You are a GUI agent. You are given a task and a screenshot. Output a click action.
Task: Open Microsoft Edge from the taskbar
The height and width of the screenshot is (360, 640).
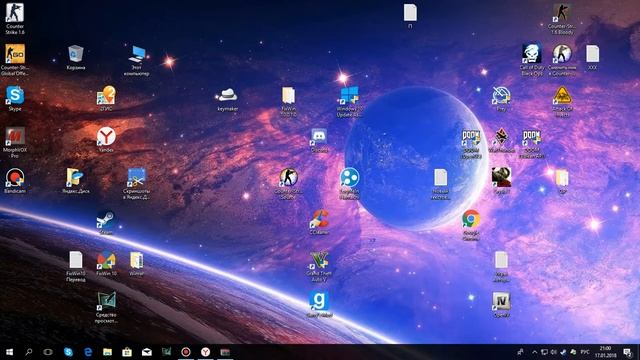coord(88,352)
